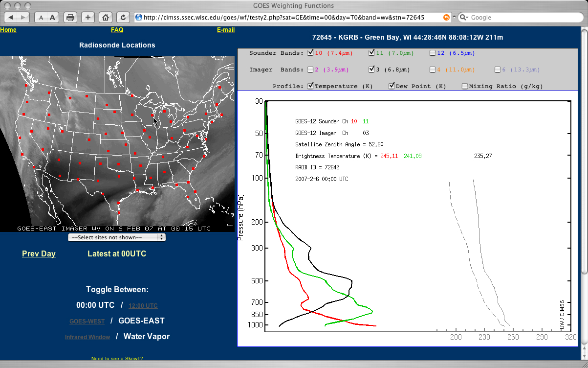Print the page using printer icon
The width and height of the screenshot is (588, 368).
pyautogui.click(x=70, y=18)
